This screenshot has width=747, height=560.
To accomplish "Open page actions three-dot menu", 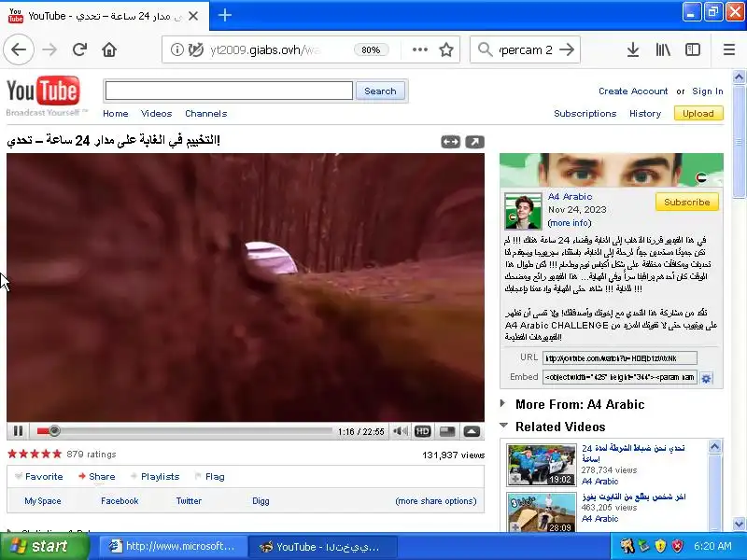I will click(x=419, y=49).
